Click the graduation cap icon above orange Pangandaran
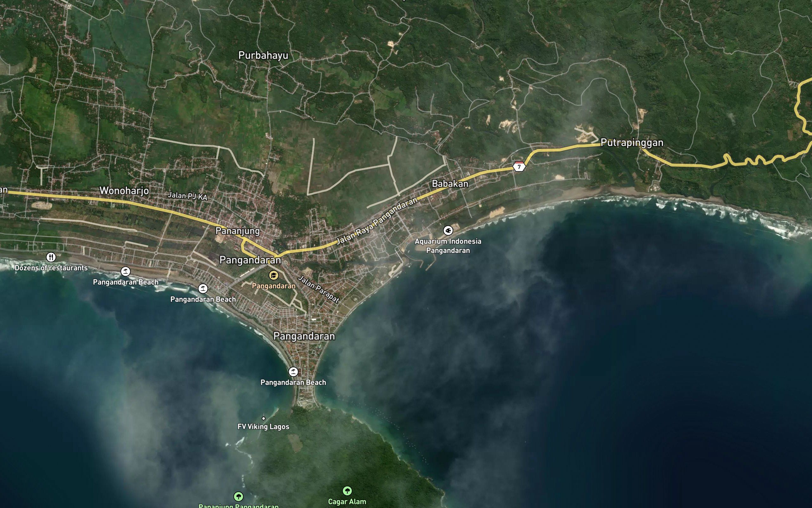The width and height of the screenshot is (812, 508). [273, 276]
